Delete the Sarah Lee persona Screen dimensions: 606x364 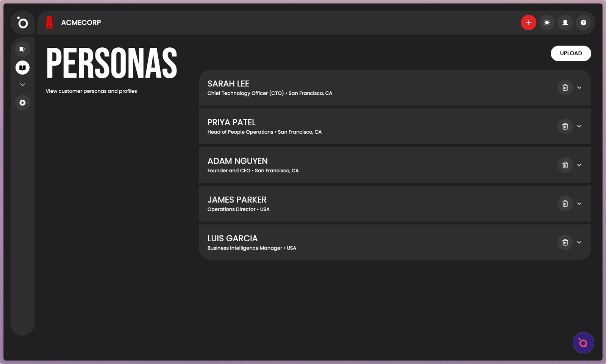coord(565,88)
